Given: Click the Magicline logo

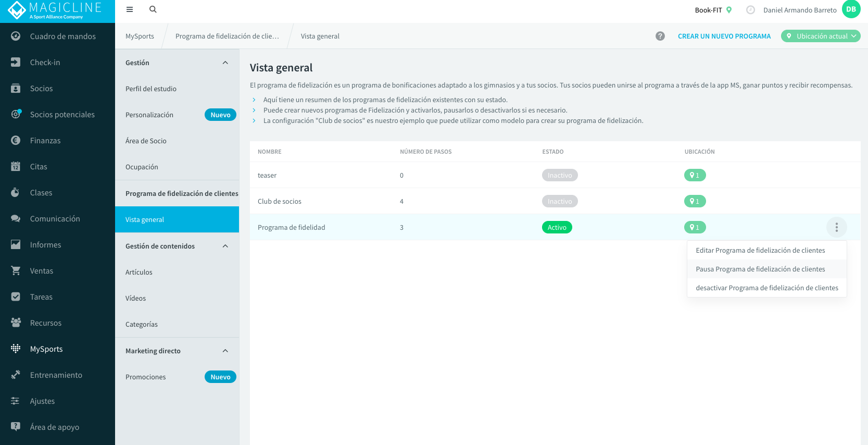Looking at the screenshot, I should (x=56, y=9).
